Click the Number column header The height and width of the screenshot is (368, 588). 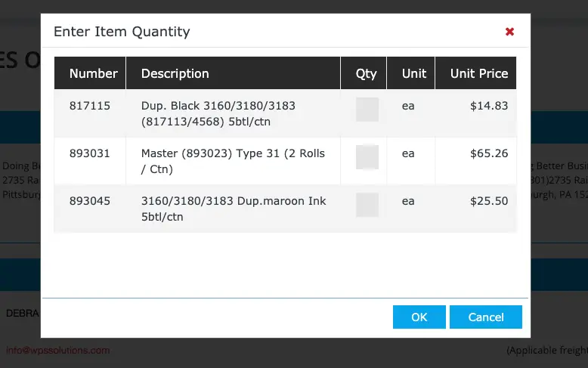(x=93, y=73)
